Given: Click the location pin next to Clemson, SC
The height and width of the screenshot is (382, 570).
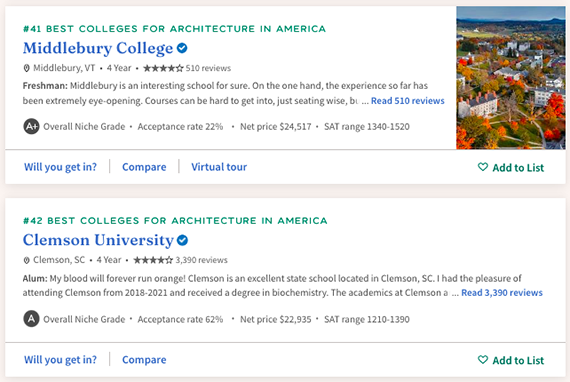Looking at the screenshot, I should [26, 260].
